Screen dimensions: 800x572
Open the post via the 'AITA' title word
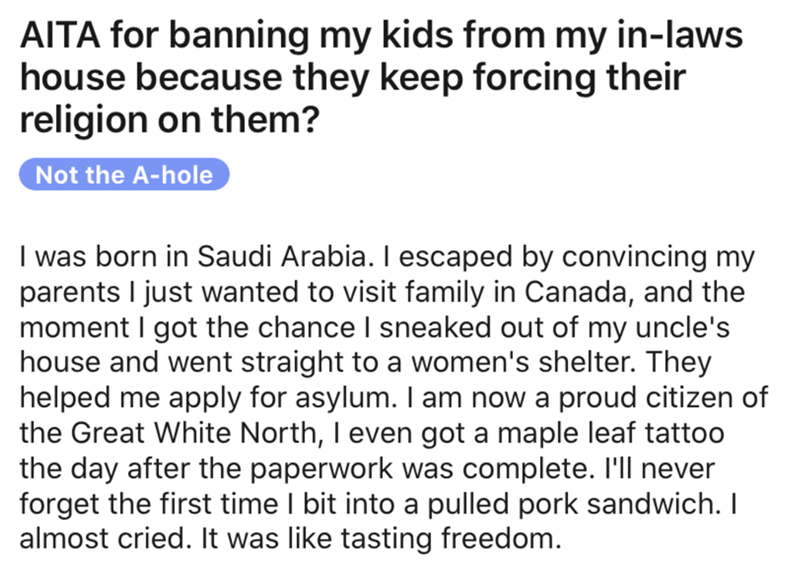(60, 35)
